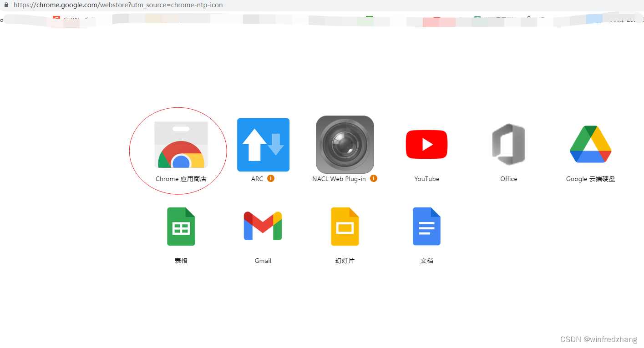
Task: Click the orange warning badge next to ARC
Action: point(271,178)
